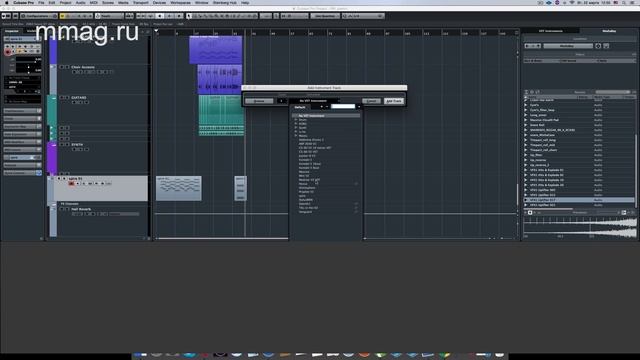Open the Devices menu
This screenshot has height=360, width=640.
tap(159, 2)
